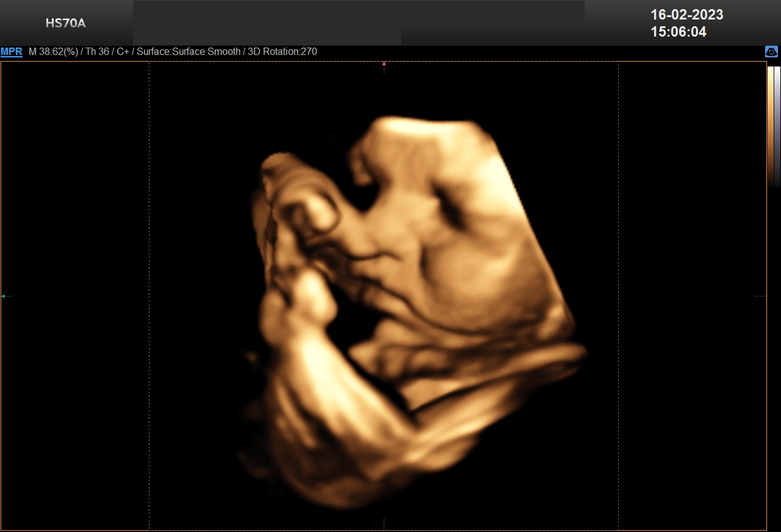Click the 'M 38:62(%)' mix value
Viewport: 781px width, 532px height.
pyautogui.click(x=54, y=52)
